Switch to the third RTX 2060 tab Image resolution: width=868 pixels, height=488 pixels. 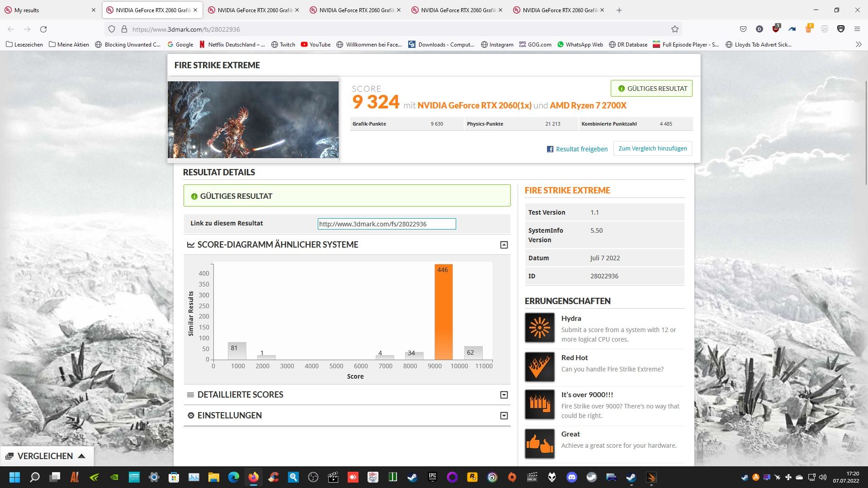(355, 10)
